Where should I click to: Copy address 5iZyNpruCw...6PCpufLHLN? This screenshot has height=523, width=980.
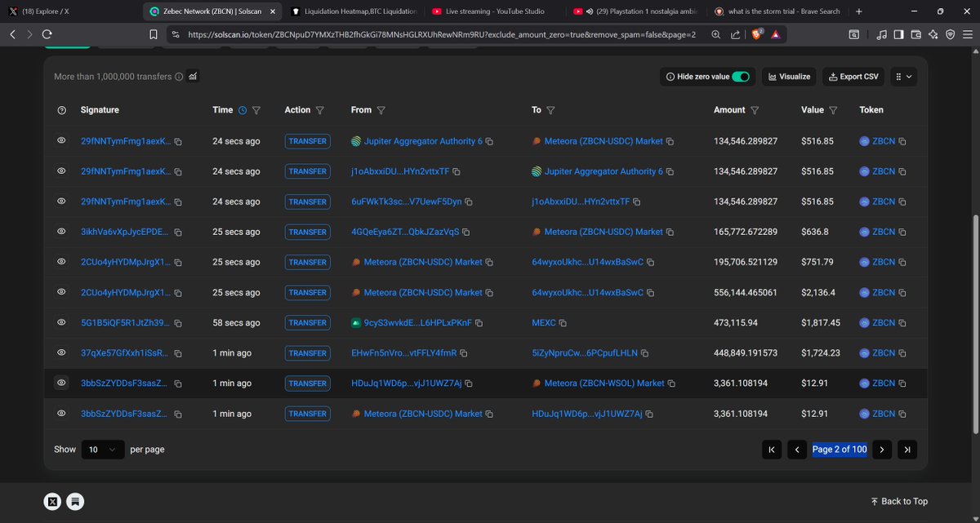coord(645,353)
